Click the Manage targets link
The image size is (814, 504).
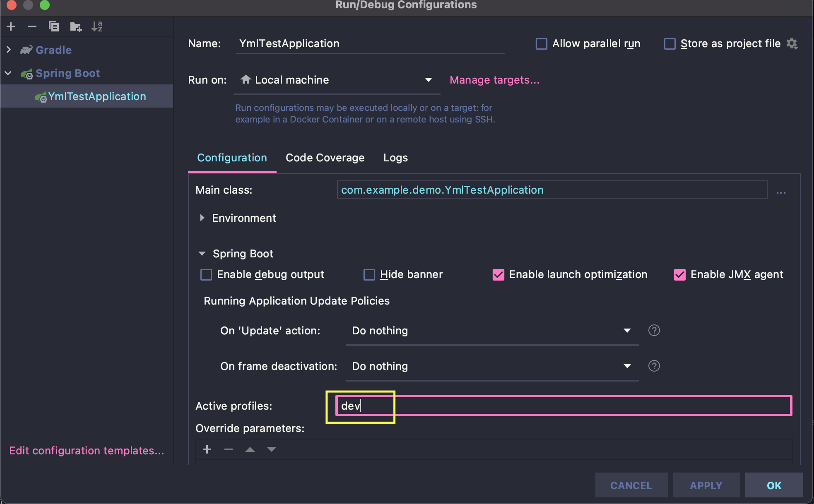click(x=494, y=80)
